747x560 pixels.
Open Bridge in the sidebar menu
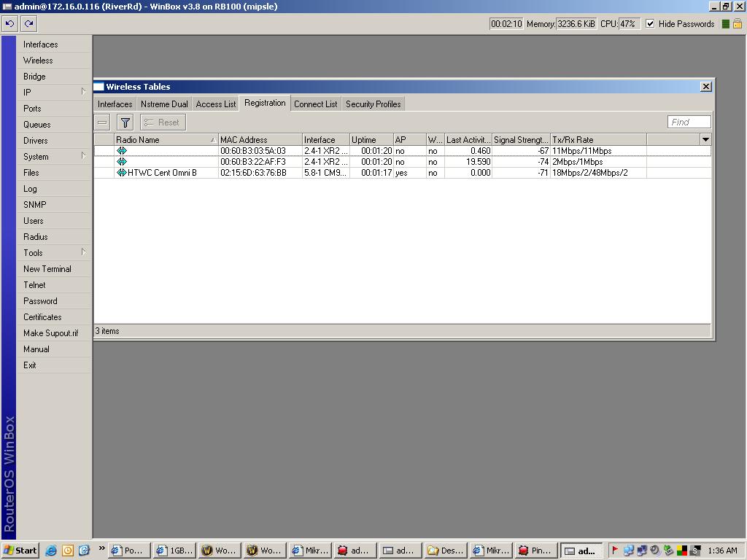click(x=54, y=76)
